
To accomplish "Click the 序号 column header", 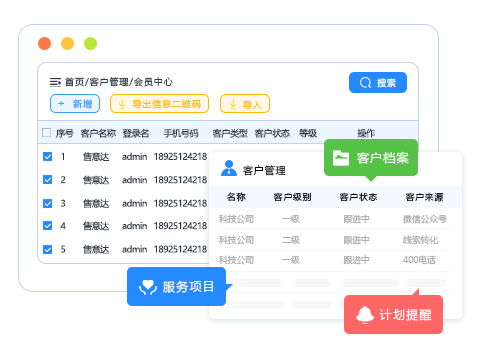I will point(64,133).
